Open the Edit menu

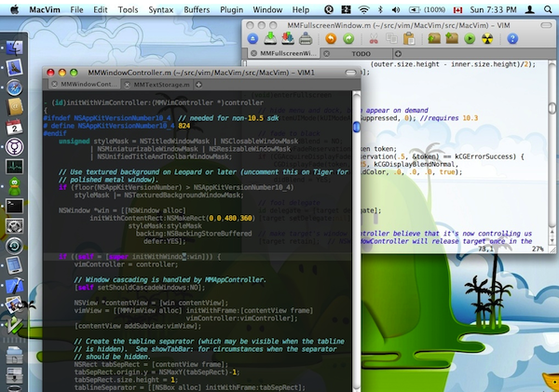[101, 9]
